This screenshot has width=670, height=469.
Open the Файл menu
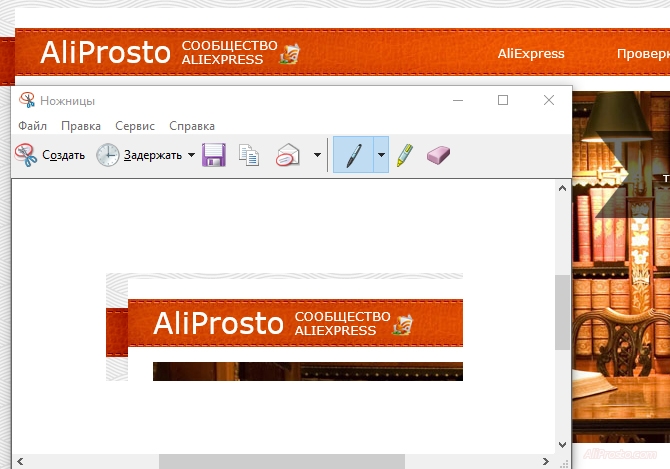(x=32, y=126)
